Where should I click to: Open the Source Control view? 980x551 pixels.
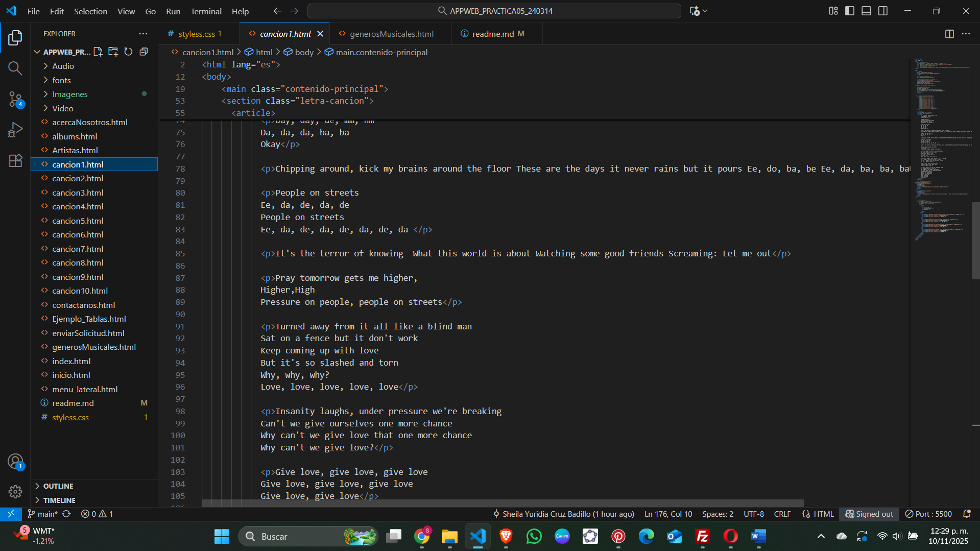tap(15, 99)
